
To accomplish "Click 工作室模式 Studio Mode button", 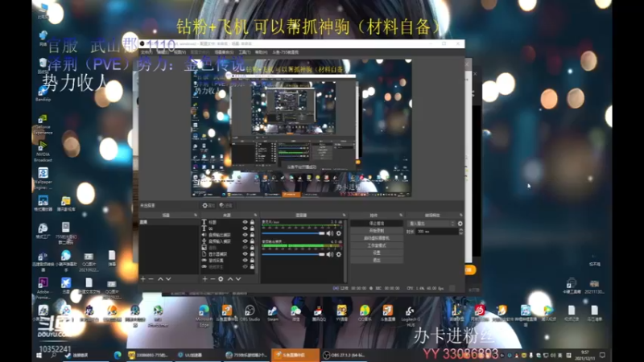I will tap(377, 245).
